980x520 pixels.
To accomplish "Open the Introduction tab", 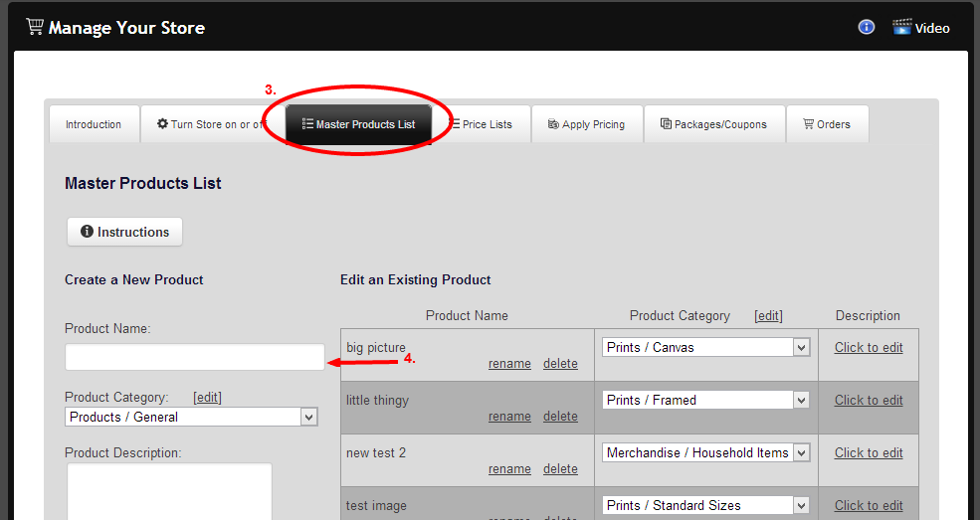I will pos(94,124).
